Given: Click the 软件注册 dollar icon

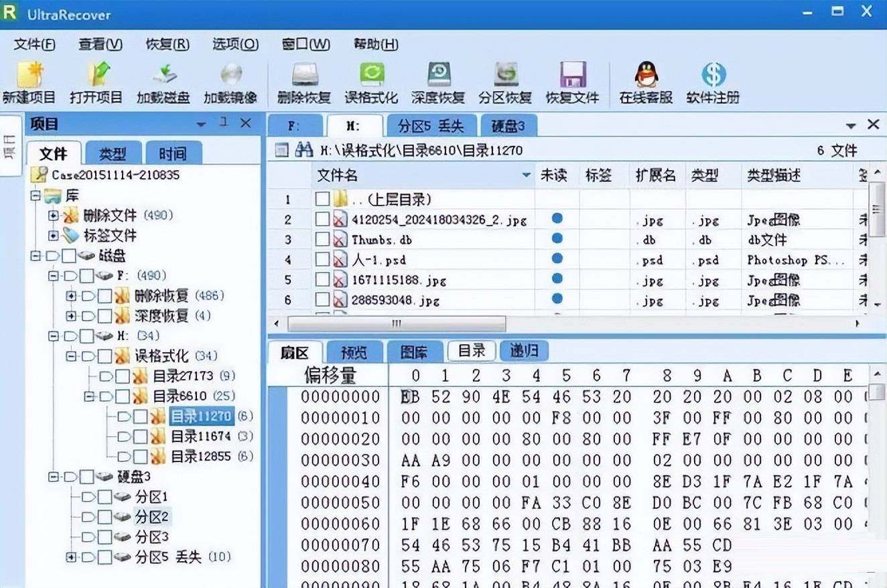Looking at the screenshot, I should [713, 75].
